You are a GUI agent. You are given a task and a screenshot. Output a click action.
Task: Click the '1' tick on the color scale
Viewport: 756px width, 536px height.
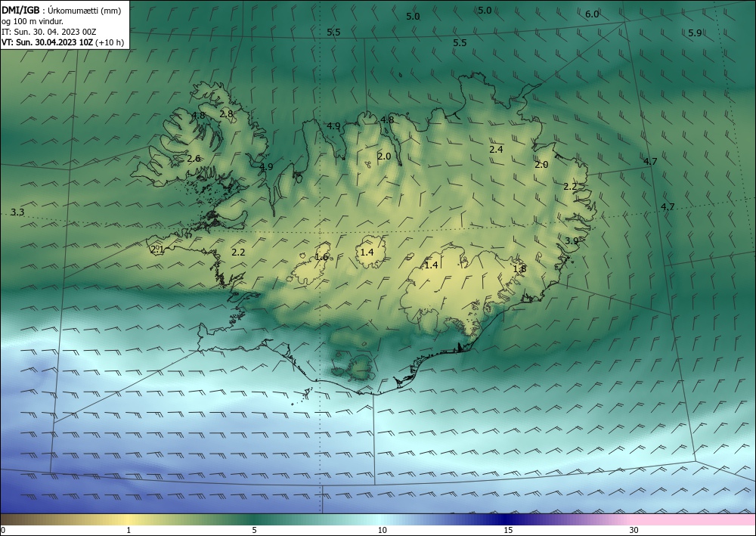129,530
